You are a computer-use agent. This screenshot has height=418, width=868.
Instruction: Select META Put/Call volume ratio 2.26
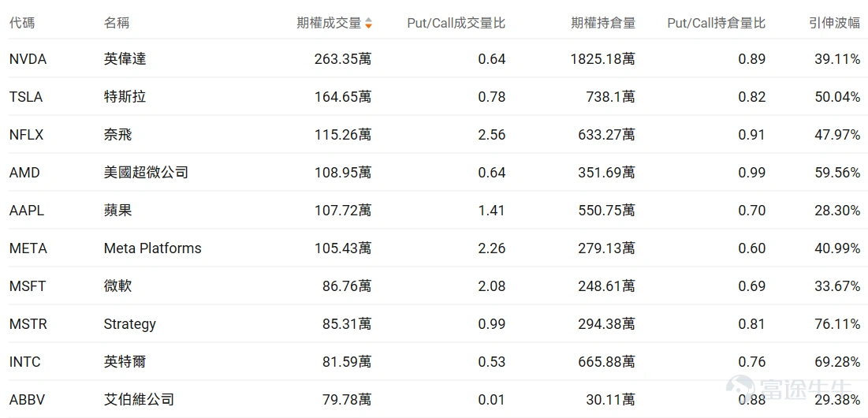point(492,248)
